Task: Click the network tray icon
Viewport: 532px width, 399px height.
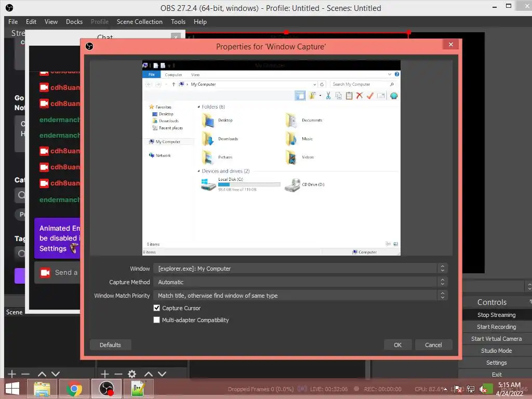Action: 471,389
